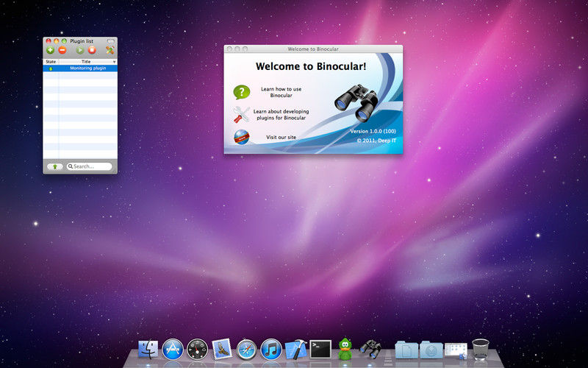Click the © 2011, Deep IT text
Screen dimensions: 588x368
[x=376, y=141]
